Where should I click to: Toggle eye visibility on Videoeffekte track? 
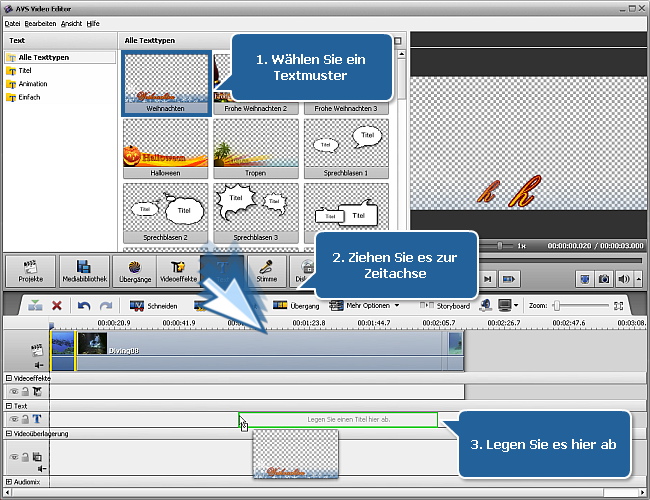[14, 392]
